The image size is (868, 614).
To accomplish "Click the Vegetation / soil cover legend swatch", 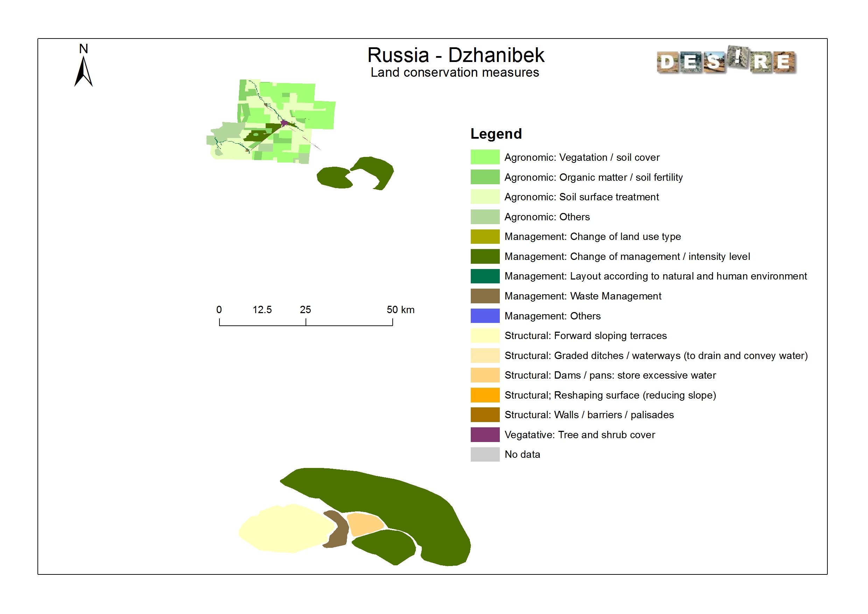I will 485,157.
